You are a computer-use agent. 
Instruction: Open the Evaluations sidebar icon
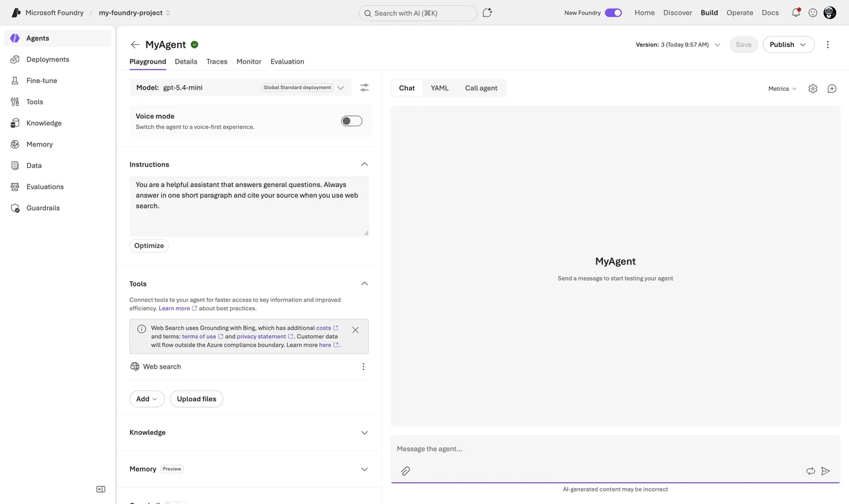pyautogui.click(x=15, y=187)
